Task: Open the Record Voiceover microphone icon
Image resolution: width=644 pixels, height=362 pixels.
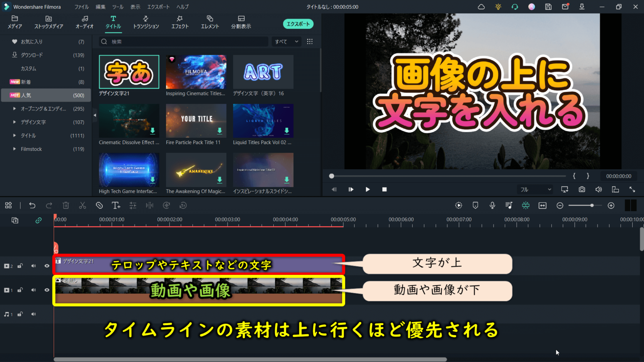Action: [x=492, y=205]
